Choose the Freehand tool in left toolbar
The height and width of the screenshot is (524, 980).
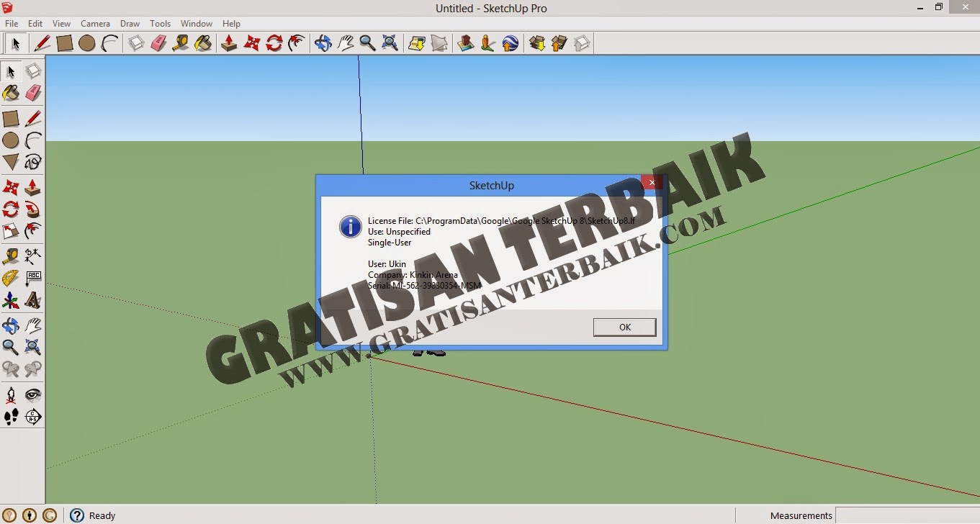(33, 162)
